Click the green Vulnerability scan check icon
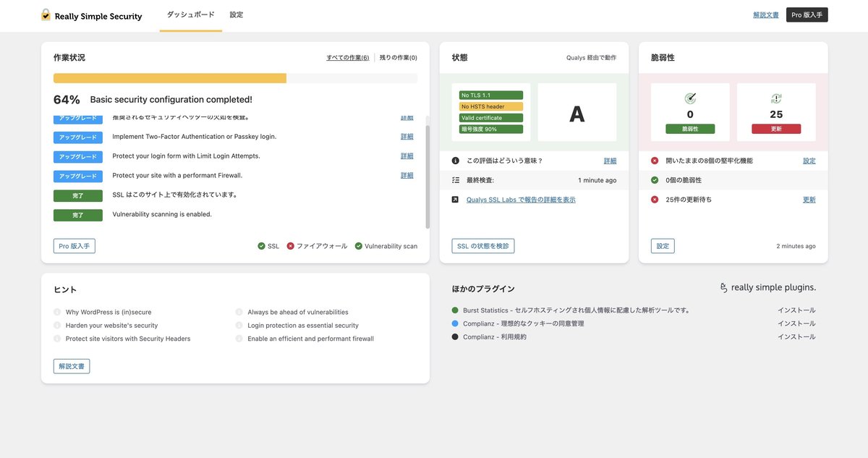The image size is (868, 458). click(x=359, y=246)
